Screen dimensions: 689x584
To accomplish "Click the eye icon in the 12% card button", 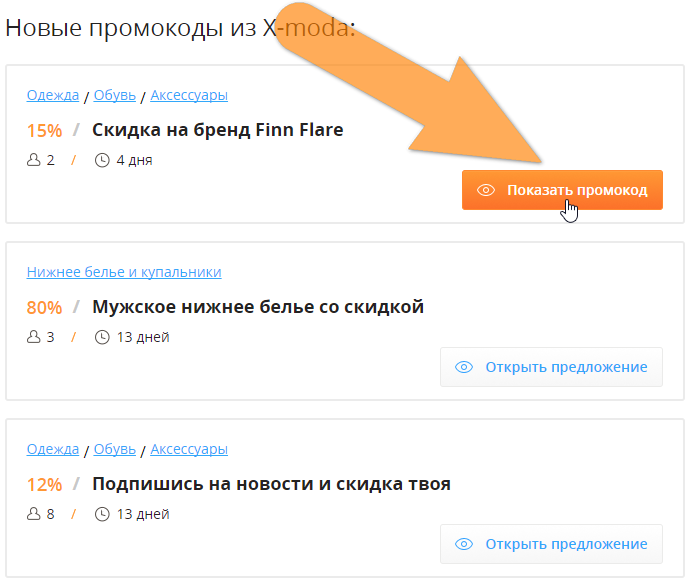I will coord(464,544).
